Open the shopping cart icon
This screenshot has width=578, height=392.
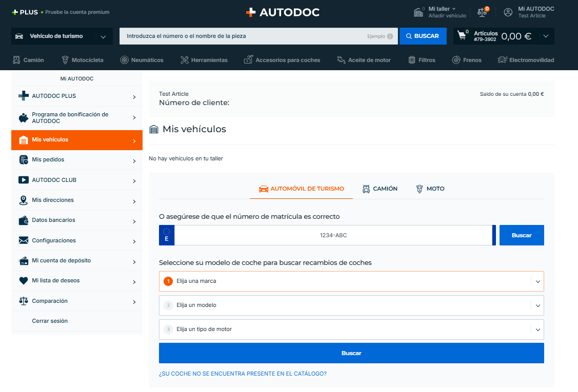(462, 35)
